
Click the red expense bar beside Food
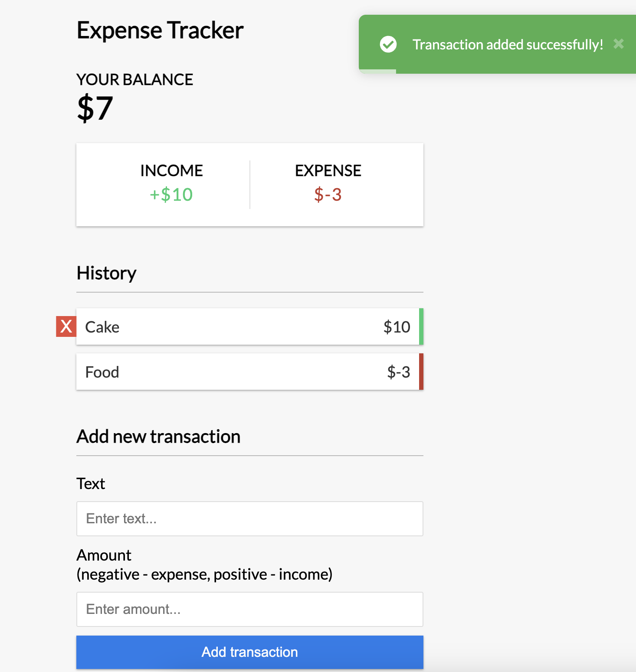(x=421, y=372)
